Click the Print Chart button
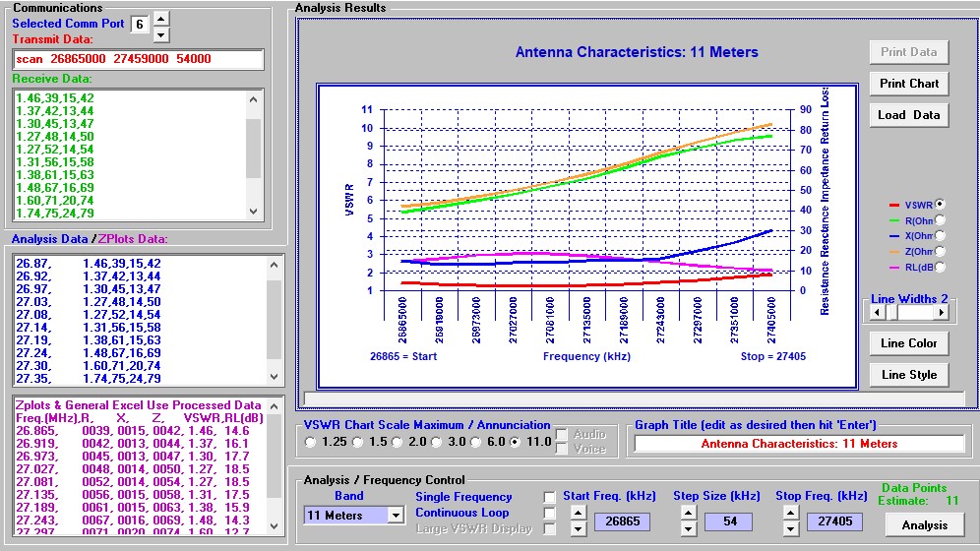This screenshot has height=551, width=980. [x=908, y=84]
